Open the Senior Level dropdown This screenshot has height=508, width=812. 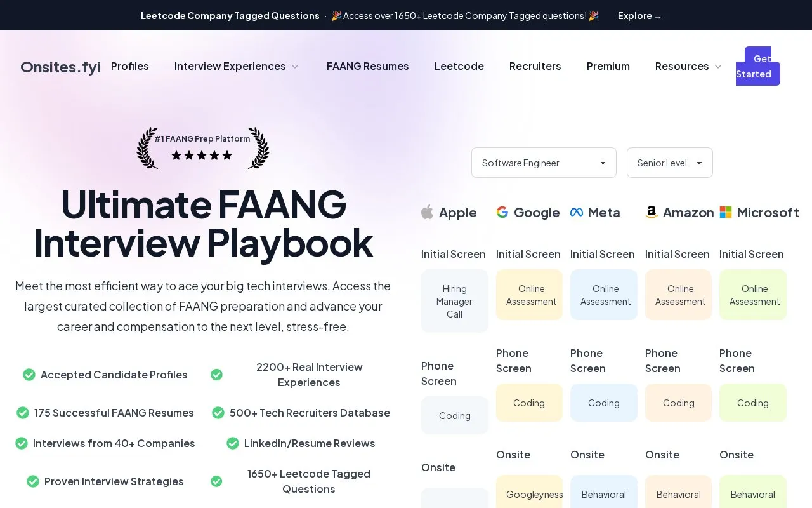(x=670, y=163)
